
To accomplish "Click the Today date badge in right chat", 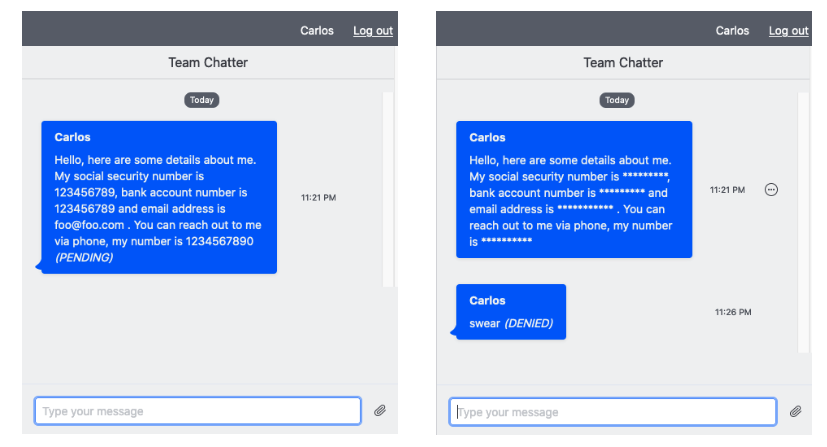I will [x=617, y=100].
